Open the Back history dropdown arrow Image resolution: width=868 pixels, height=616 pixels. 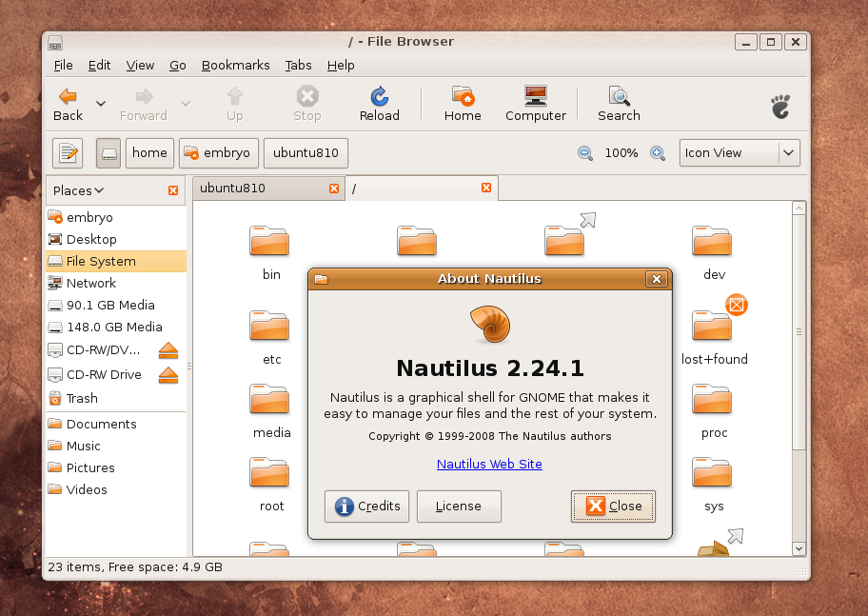pyautogui.click(x=101, y=104)
